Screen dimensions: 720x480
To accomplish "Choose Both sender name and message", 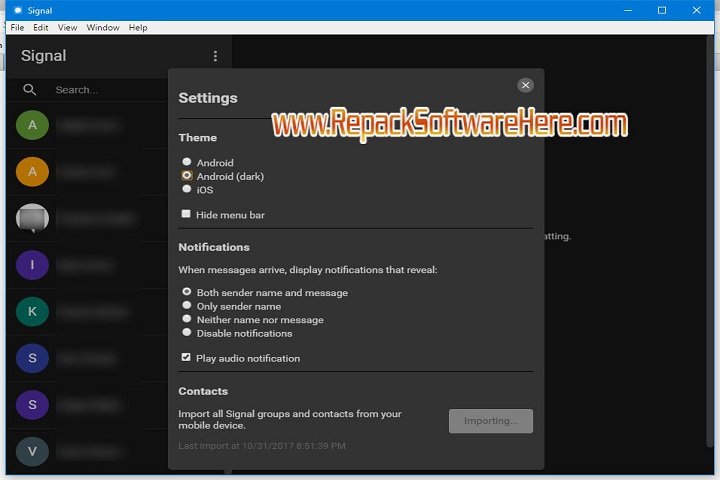I will click(186, 292).
